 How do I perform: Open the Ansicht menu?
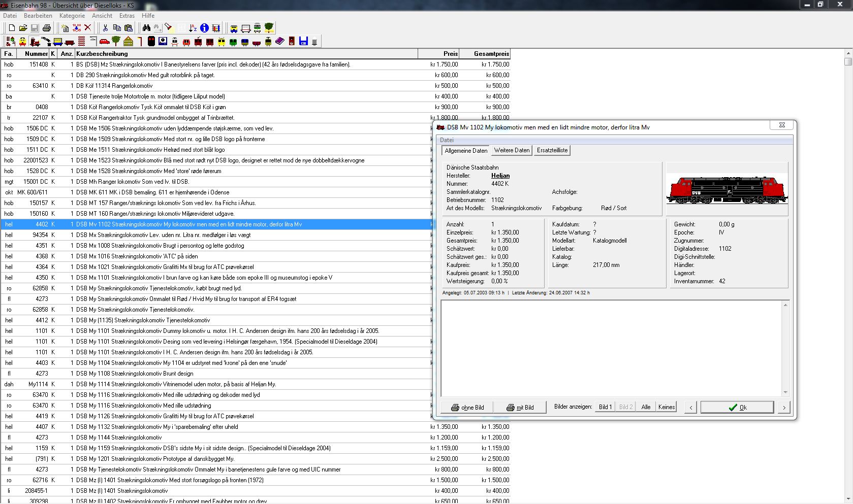[x=102, y=16]
